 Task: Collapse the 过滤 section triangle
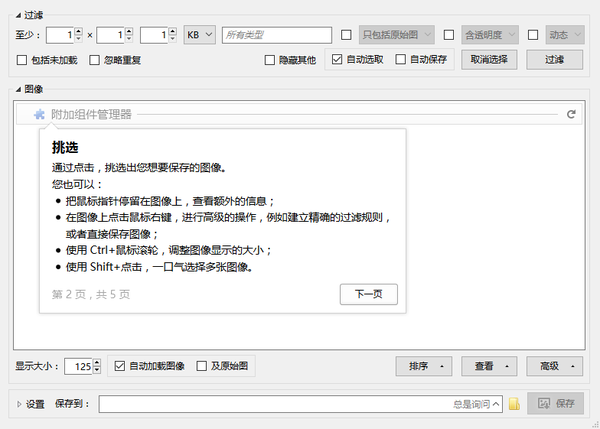(18, 15)
